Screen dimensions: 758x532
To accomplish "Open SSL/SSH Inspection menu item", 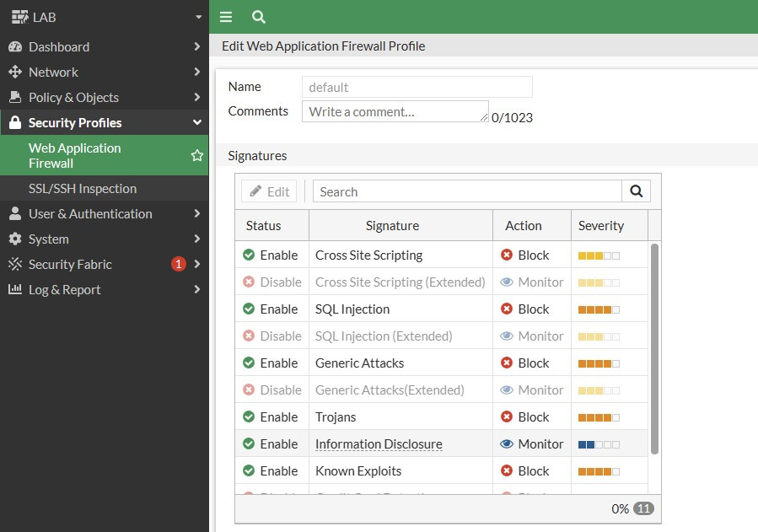I will pos(104,189).
